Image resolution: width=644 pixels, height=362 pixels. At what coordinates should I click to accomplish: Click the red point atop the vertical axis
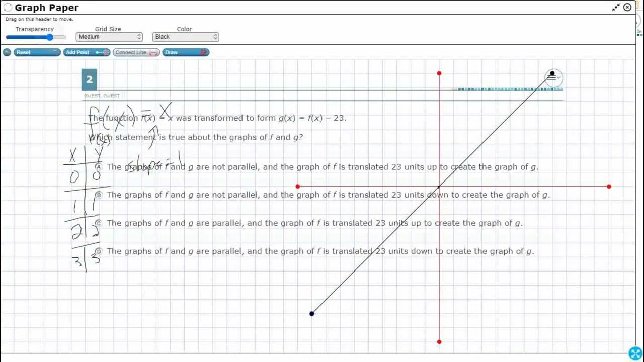tap(439, 73)
